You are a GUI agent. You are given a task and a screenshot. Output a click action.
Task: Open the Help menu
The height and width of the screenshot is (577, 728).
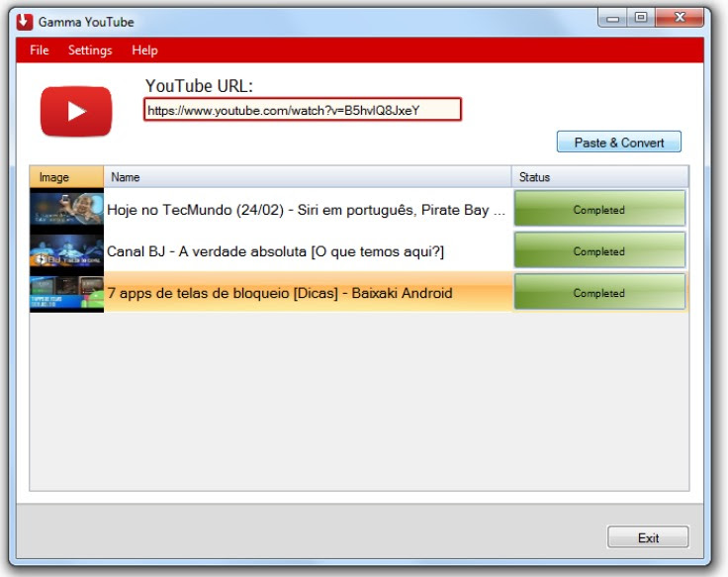[x=144, y=50]
